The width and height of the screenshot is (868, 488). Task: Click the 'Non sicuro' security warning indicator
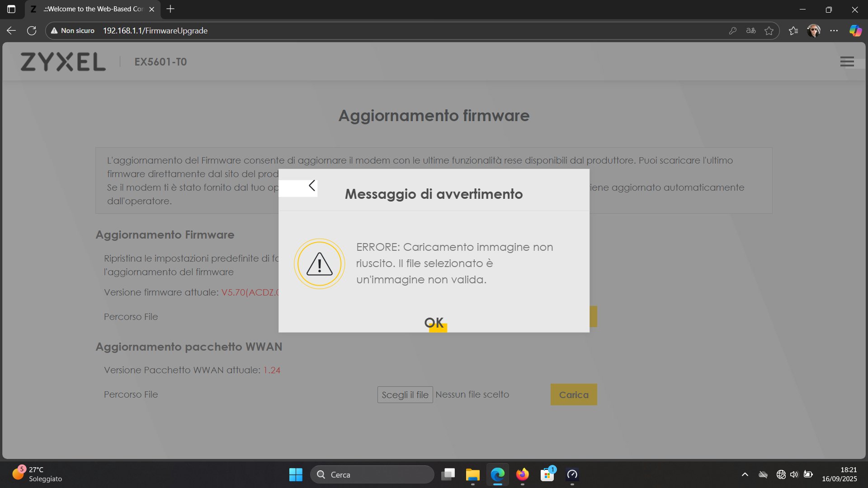tap(73, 31)
